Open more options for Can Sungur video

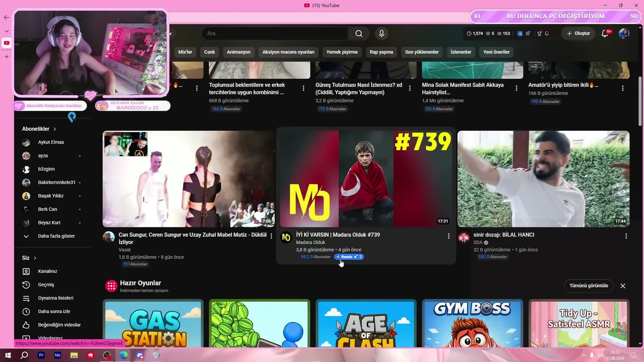pyautogui.click(x=271, y=236)
